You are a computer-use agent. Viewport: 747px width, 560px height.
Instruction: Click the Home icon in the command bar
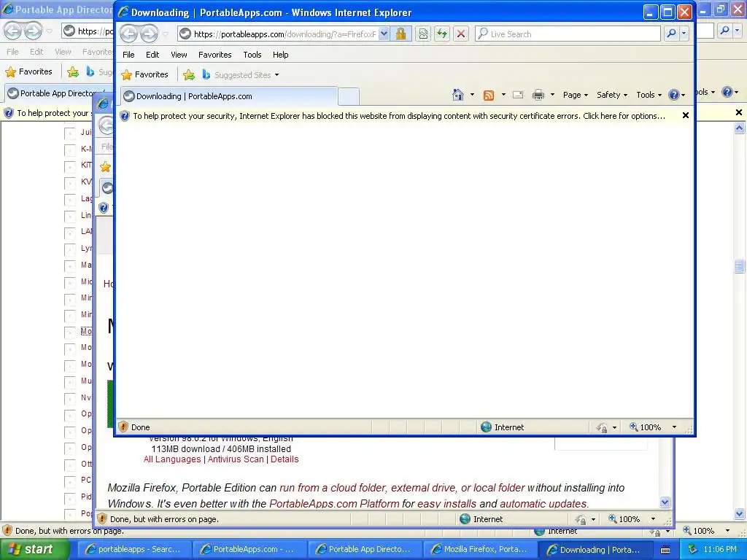coord(458,95)
